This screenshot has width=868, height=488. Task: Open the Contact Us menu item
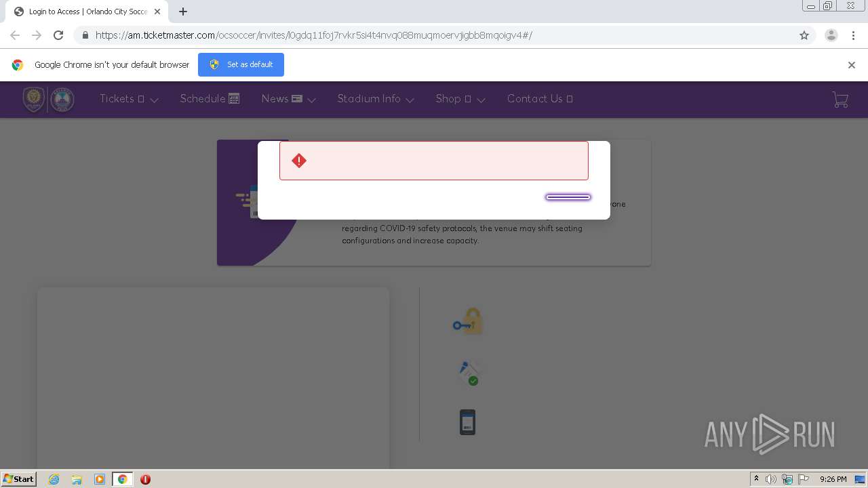click(540, 99)
